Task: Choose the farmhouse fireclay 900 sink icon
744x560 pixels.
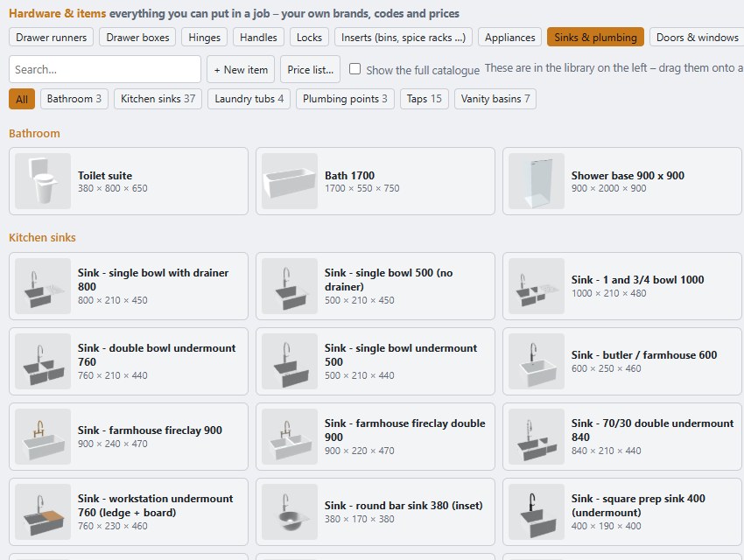Action: click(x=43, y=437)
